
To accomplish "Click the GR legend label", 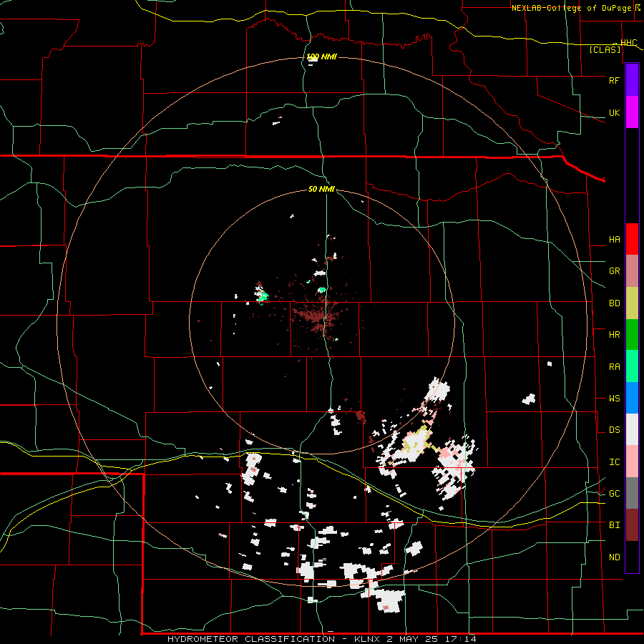I will click(614, 271).
